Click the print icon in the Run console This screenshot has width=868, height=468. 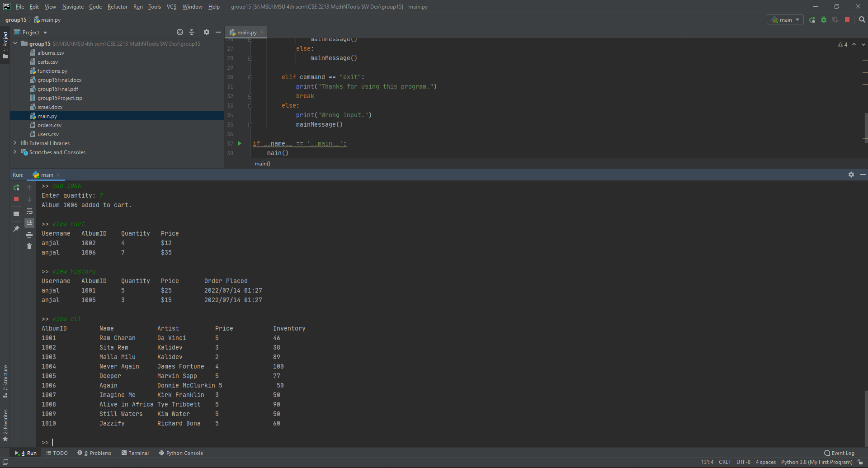point(29,235)
